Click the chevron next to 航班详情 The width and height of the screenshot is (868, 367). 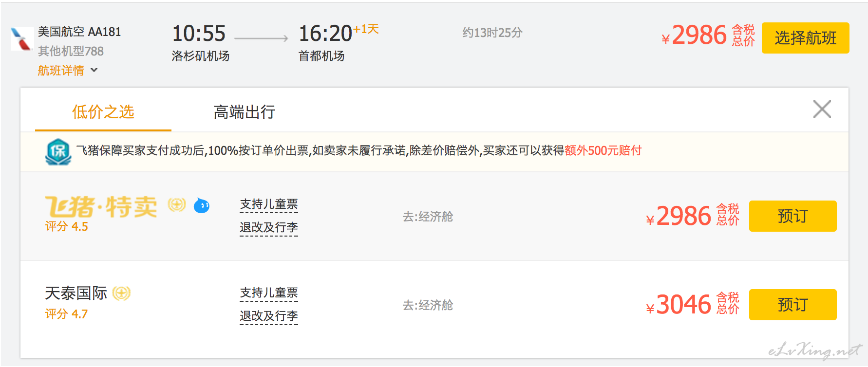pyautogui.click(x=94, y=70)
